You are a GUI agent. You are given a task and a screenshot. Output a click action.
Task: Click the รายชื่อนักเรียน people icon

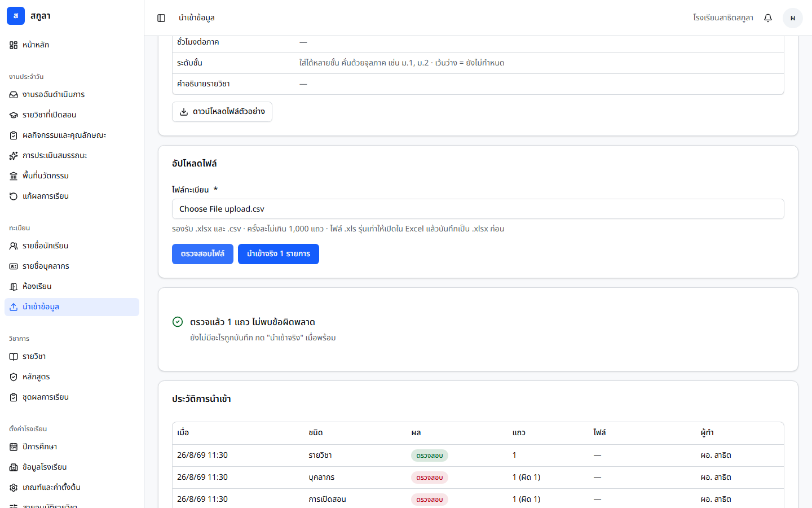pyautogui.click(x=14, y=246)
